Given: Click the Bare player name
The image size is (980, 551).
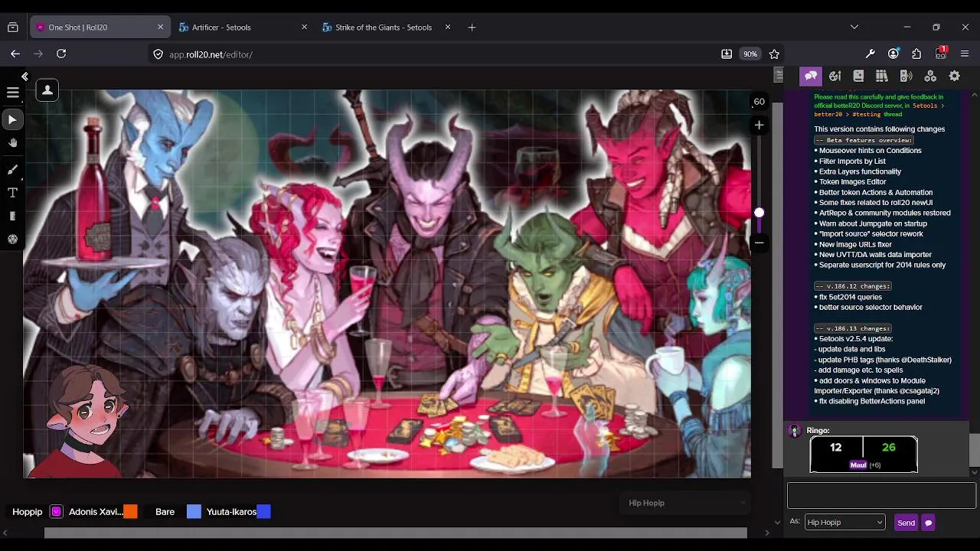Looking at the screenshot, I should click(165, 512).
